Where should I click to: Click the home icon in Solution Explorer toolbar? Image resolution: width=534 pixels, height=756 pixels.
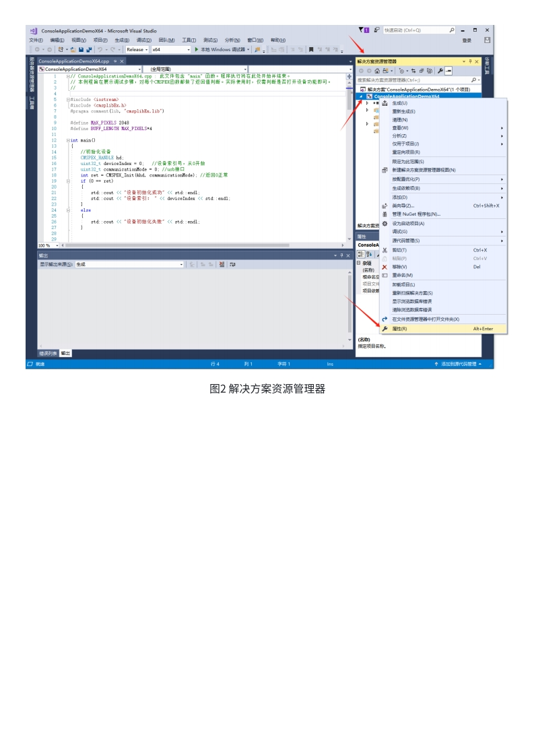coord(377,71)
